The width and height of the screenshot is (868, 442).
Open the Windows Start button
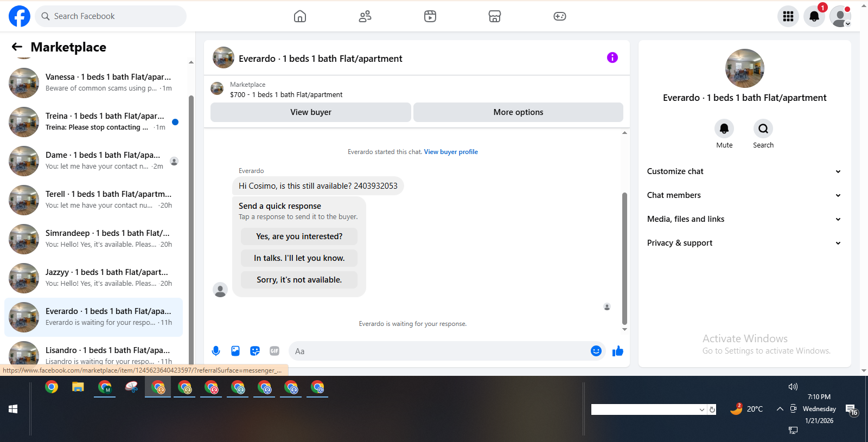pyautogui.click(x=13, y=409)
